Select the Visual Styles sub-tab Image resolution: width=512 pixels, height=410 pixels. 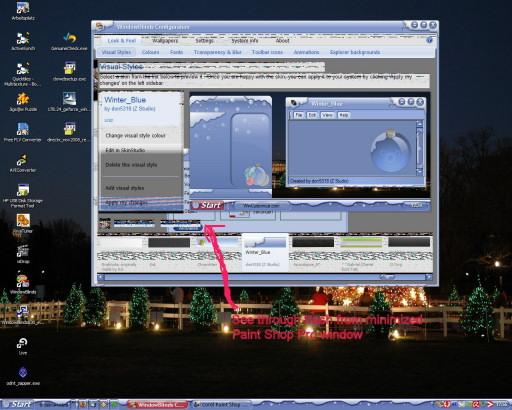(116, 52)
